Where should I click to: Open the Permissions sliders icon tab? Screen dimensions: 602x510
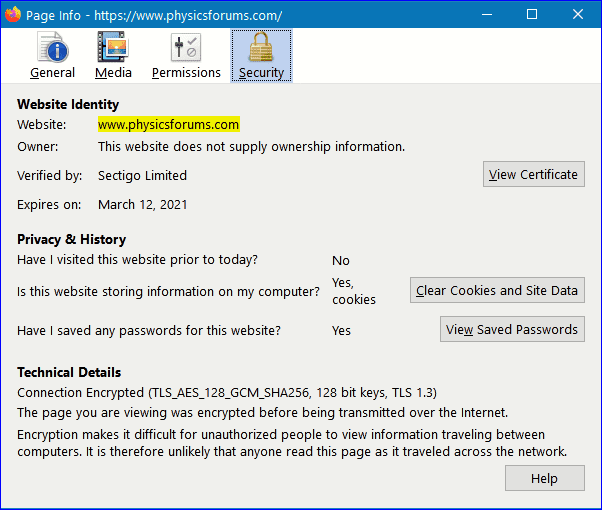click(186, 55)
